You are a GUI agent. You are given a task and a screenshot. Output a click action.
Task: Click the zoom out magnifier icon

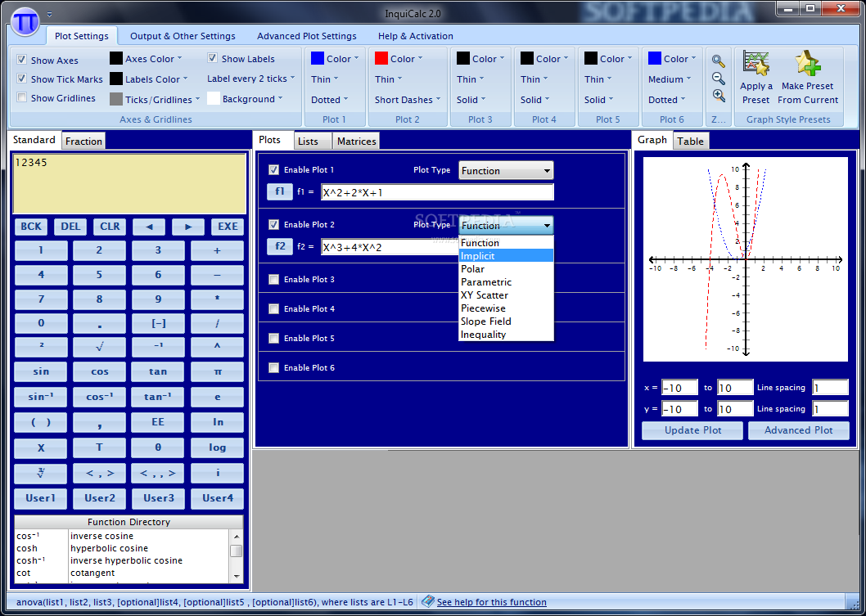[x=718, y=79]
